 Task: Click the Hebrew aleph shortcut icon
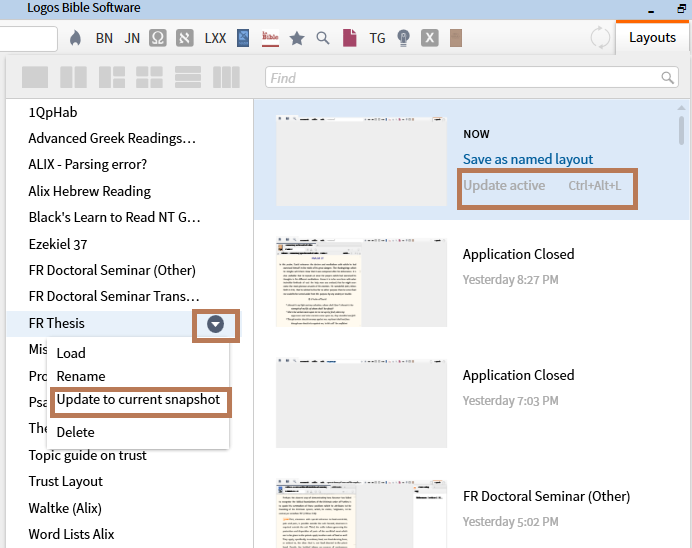click(184, 38)
